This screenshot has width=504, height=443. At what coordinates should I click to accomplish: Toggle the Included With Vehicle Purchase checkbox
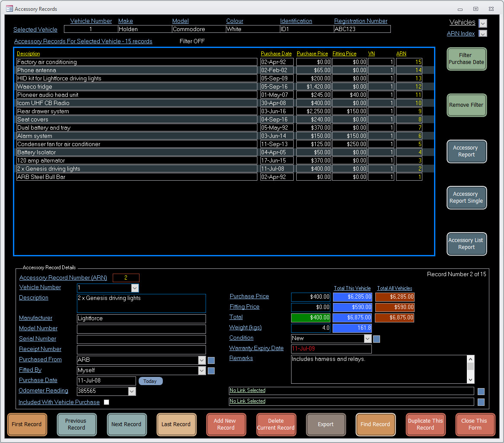106,402
